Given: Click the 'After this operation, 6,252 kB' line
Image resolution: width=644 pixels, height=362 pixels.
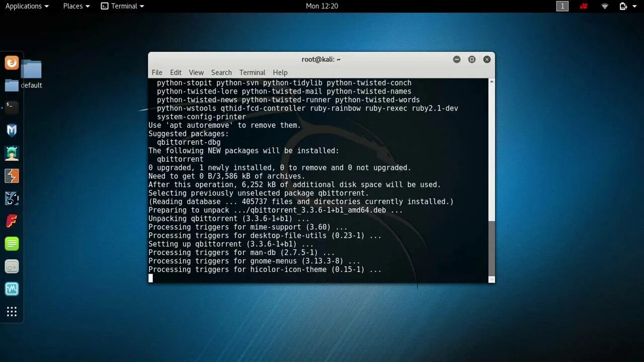Looking at the screenshot, I should pyautogui.click(x=294, y=185).
